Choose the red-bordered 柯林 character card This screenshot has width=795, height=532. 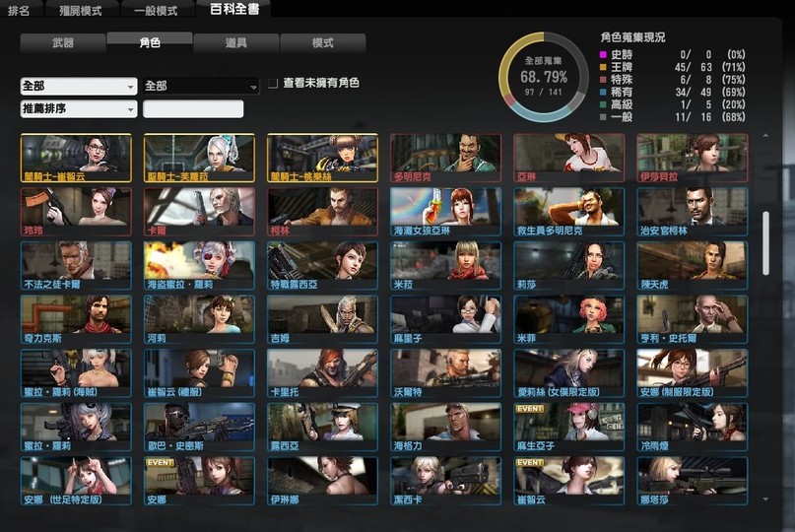322,212
